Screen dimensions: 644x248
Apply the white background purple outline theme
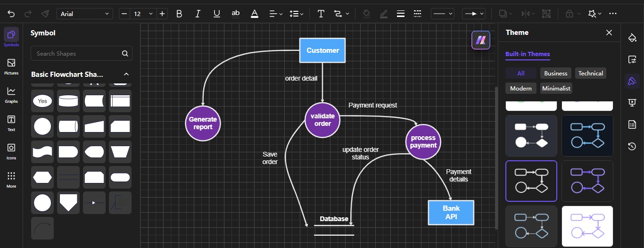587,226
